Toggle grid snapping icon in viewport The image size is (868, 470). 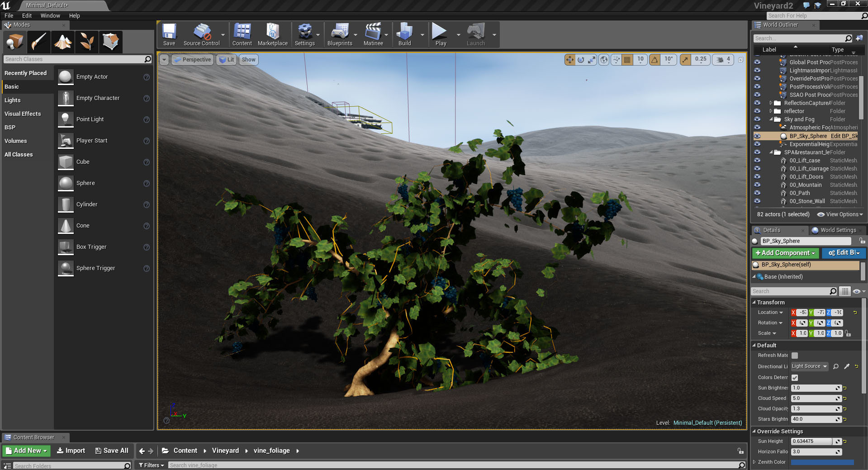(627, 59)
